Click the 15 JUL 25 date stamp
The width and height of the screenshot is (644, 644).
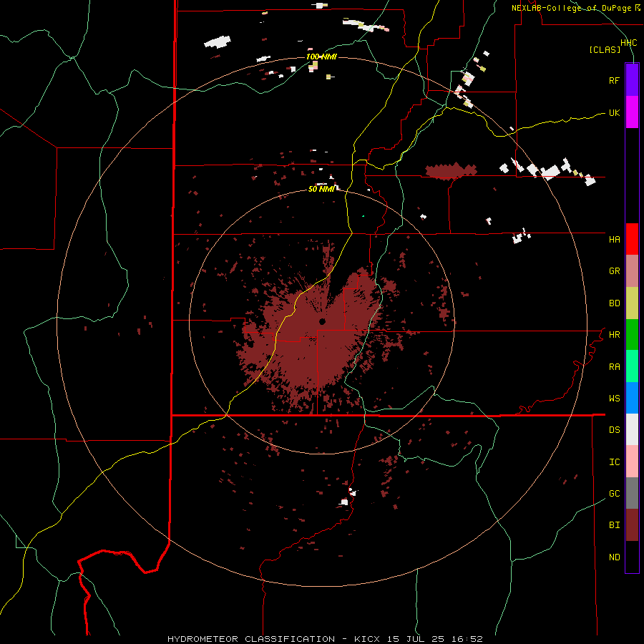[416, 639]
